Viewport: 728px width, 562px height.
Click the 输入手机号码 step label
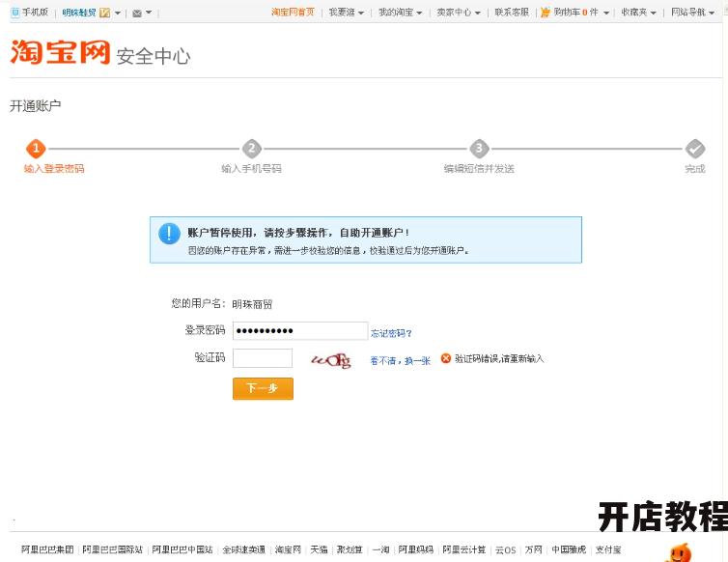[x=251, y=169]
